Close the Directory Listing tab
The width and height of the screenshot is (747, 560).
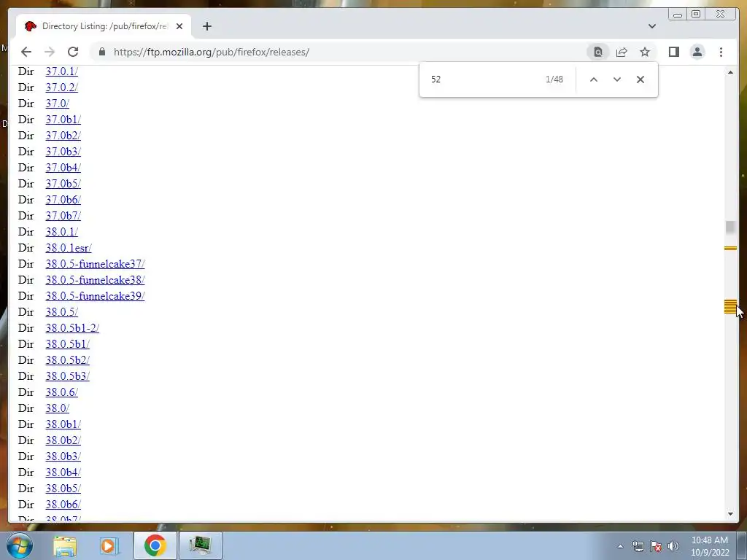point(179,26)
